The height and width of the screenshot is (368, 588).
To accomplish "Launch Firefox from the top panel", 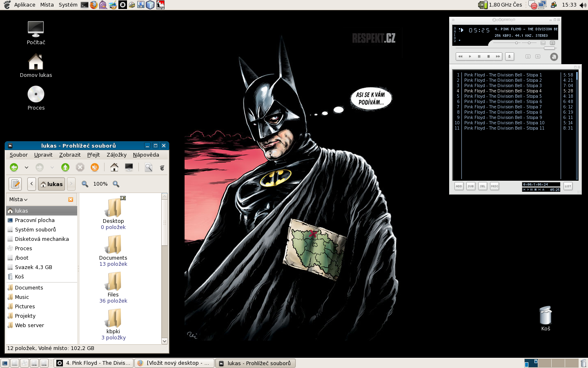I will (x=94, y=5).
